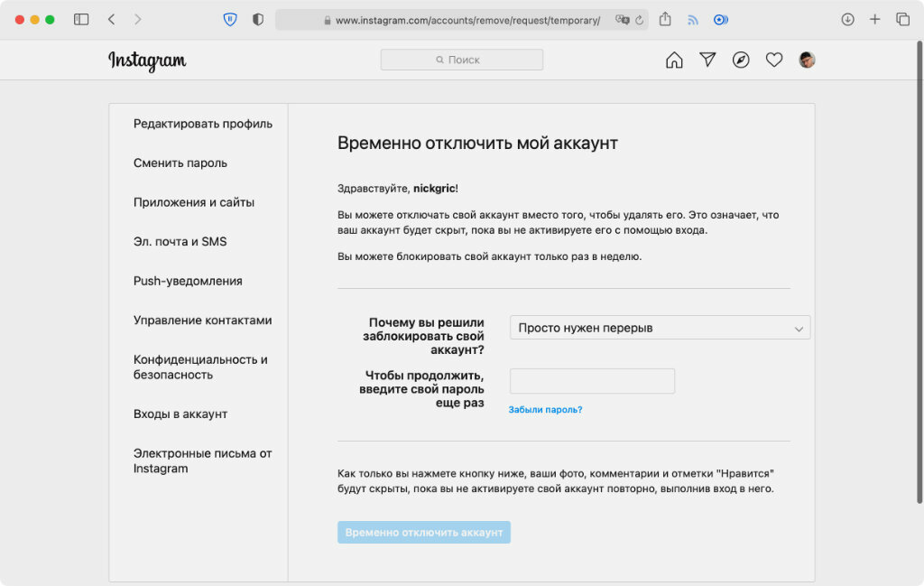Click the username nickgric text
The width and height of the screenshot is (924, 586).
point(434,189)
